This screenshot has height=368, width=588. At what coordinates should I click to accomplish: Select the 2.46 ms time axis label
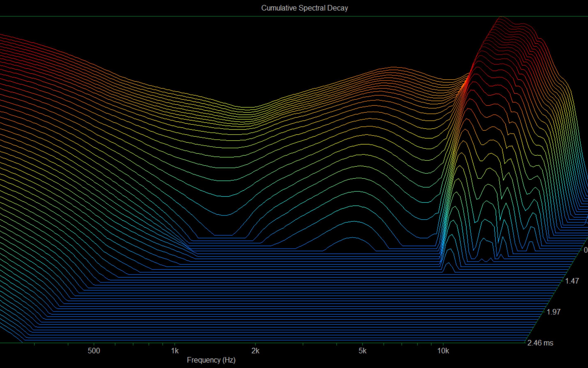pyautogui.click(x=540, y=343)
